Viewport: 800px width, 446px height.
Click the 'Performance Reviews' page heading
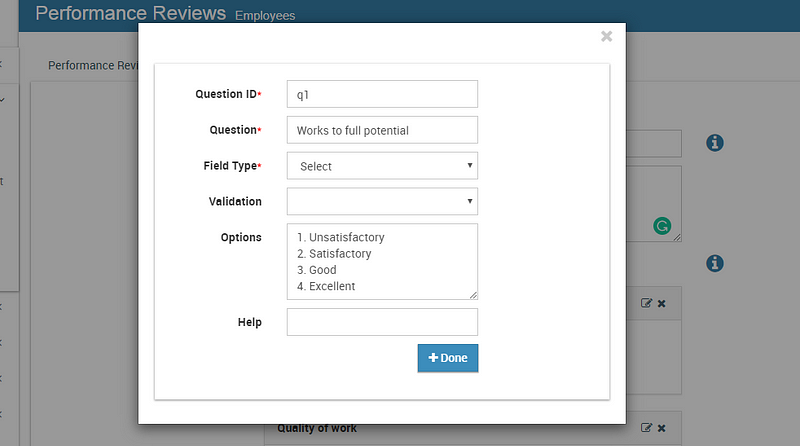click(x=131, y=13)
